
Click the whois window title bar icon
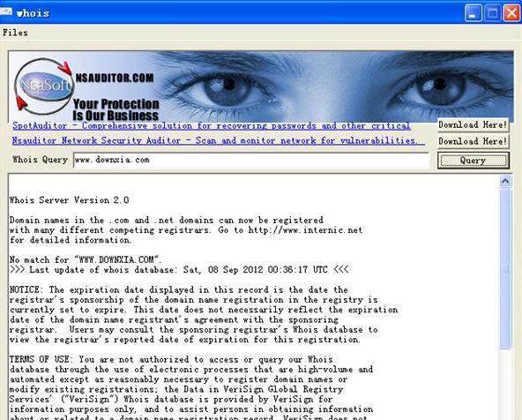pos(5,12)
